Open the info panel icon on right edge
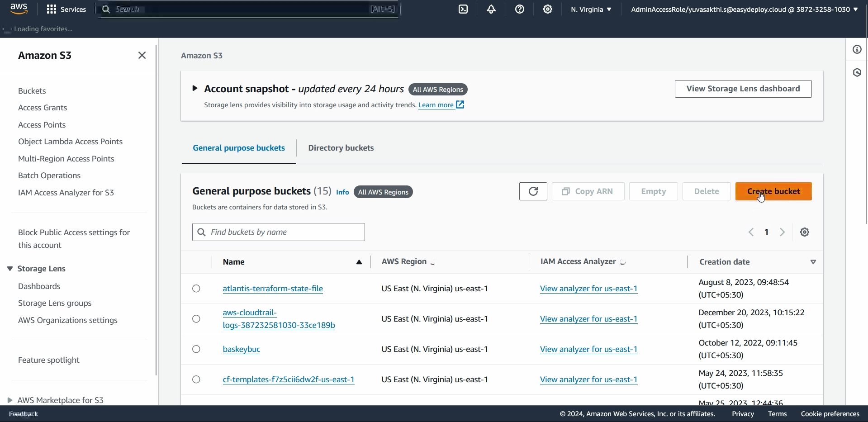 [857, 49]
